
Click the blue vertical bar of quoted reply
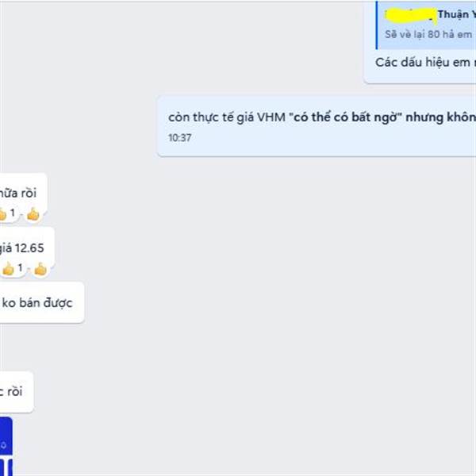(x=377, y=25)
